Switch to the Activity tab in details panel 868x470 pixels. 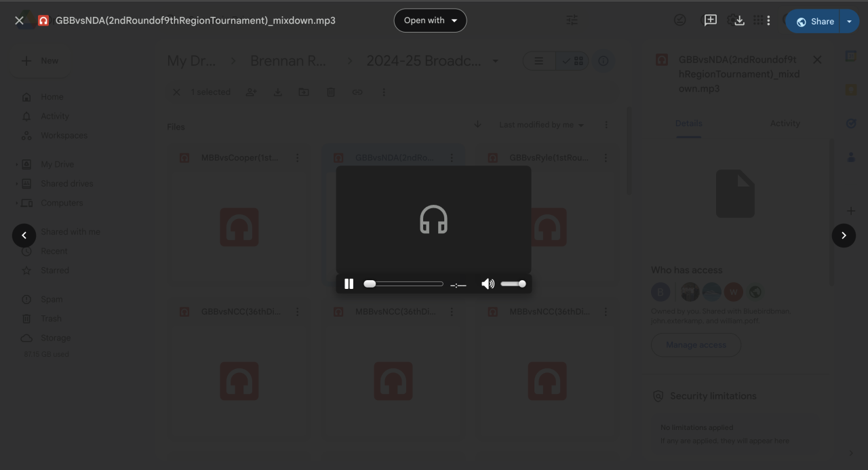pyautogui.click(x=785, y=123)
